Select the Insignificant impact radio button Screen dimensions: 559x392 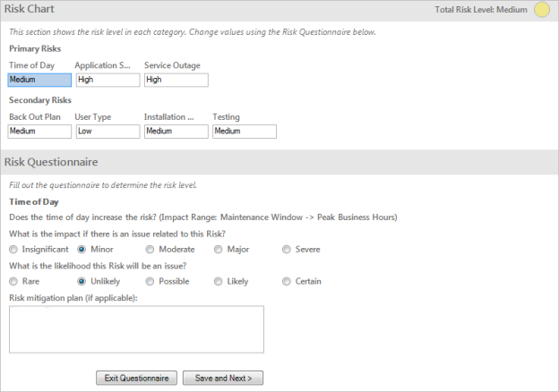pos(13,250)
